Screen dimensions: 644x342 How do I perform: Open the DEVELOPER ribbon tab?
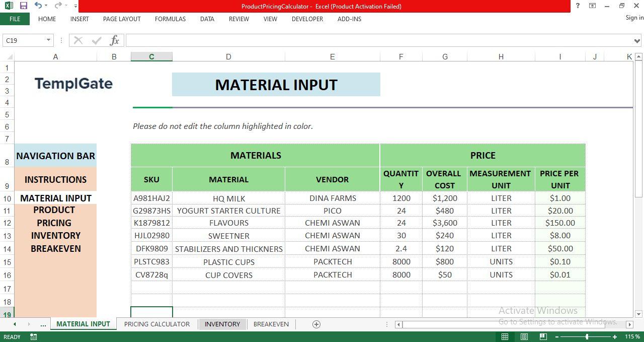(x=307, y=19)
